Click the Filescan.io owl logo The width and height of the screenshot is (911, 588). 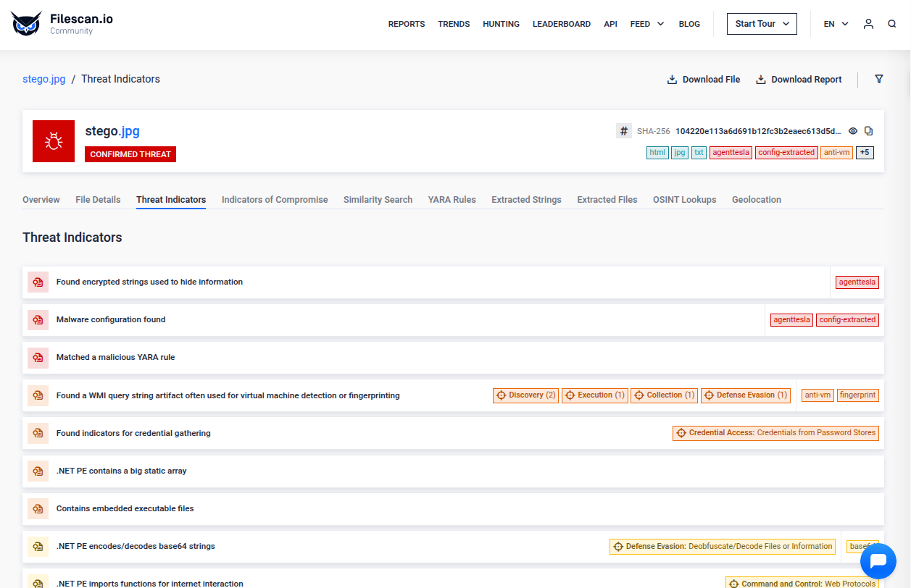(x=26, y=24)
